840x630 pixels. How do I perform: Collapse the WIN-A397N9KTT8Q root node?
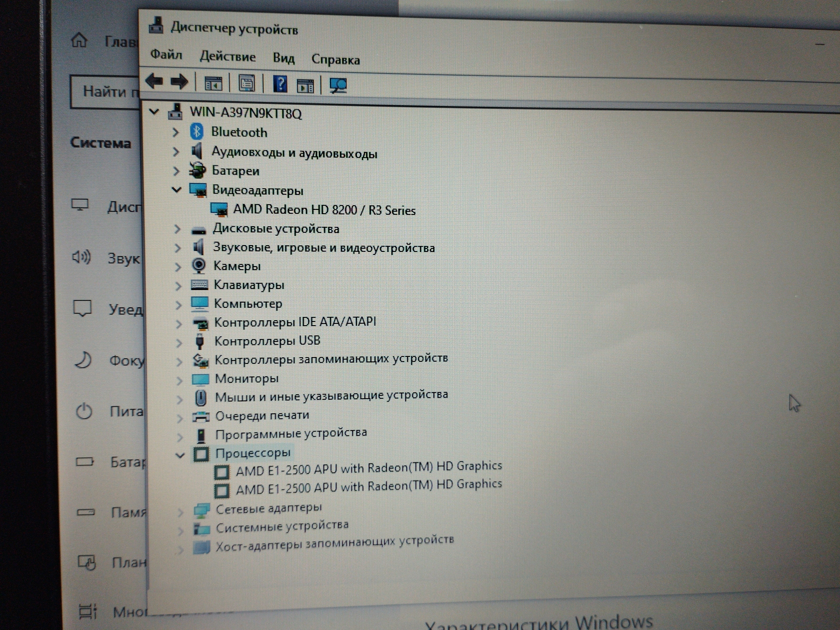154,112
